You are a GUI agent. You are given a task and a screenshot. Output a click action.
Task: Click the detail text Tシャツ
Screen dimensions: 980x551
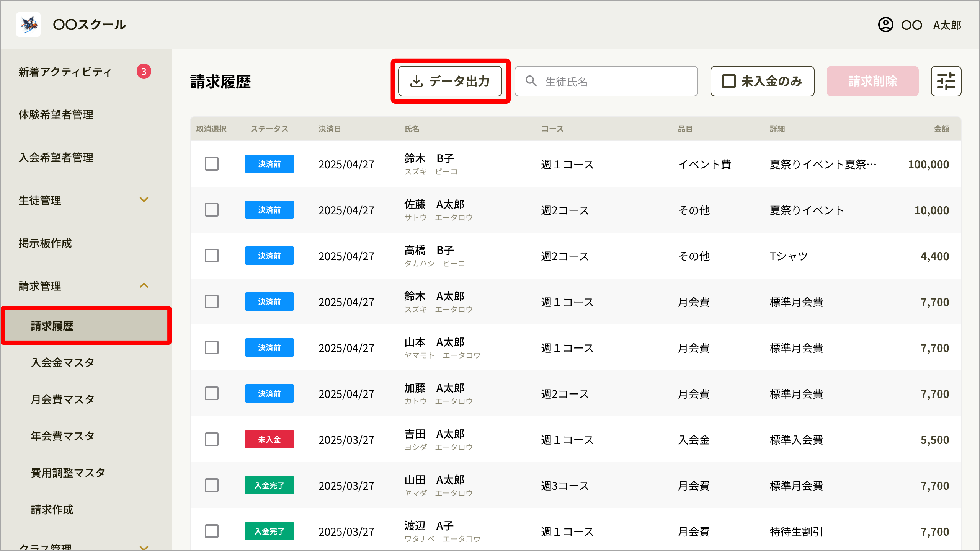(x=789, y=256)
